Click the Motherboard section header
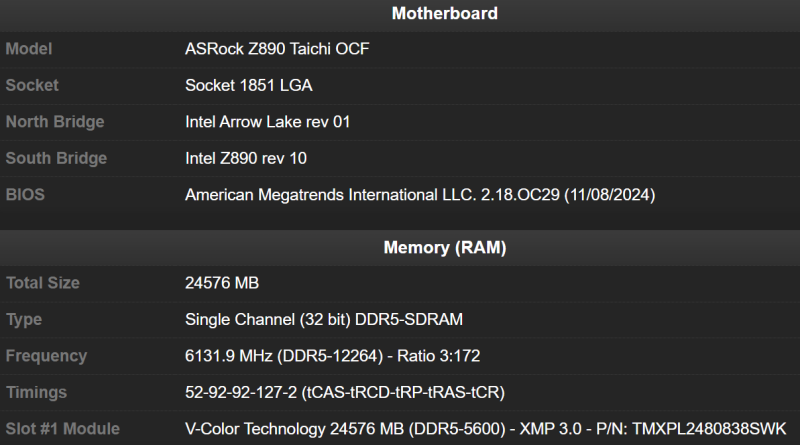This screenshot has width=800, height=445. pyautogui.click(x=444, y=14)
